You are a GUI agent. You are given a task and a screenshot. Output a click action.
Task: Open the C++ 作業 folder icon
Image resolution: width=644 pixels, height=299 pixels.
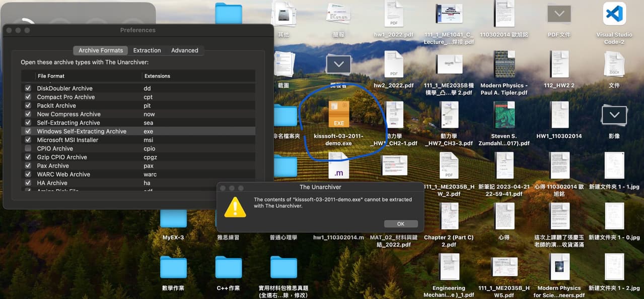[x=228, y=267]
